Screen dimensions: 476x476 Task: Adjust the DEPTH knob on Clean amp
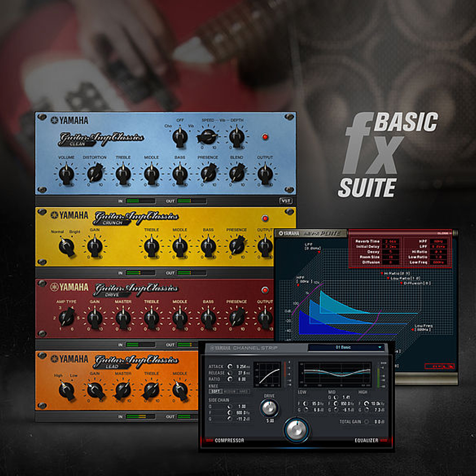[x=237, y=137]
